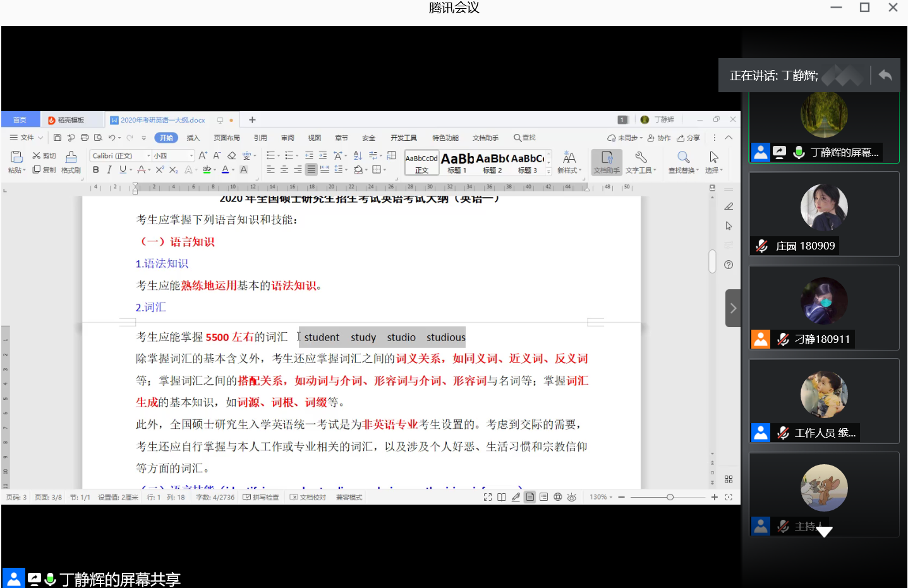The image size is (908, 588).
Task: Switch to the Insert (插入) ribbon tab
Action: [193, 138]
